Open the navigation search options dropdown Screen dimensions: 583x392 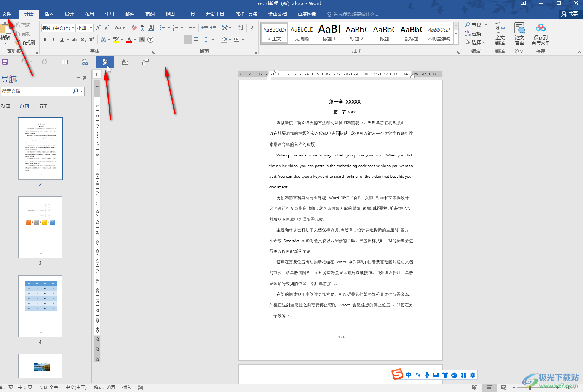81,91
